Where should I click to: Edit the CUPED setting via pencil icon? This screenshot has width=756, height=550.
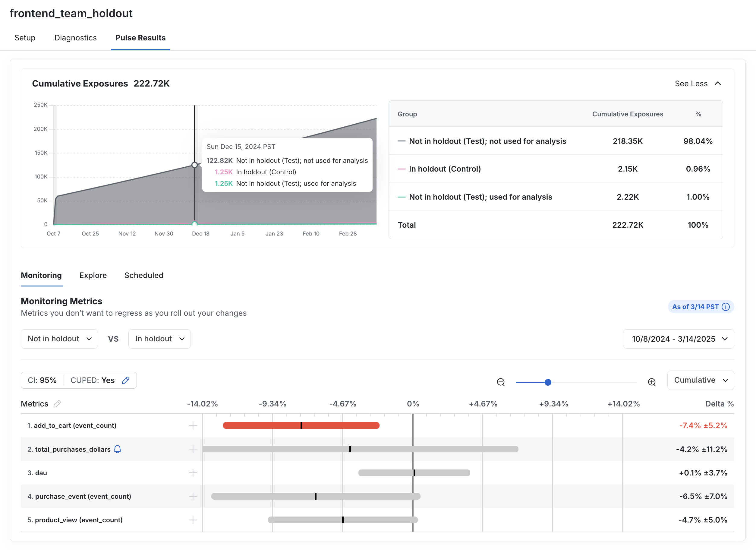tap(126, 380)
